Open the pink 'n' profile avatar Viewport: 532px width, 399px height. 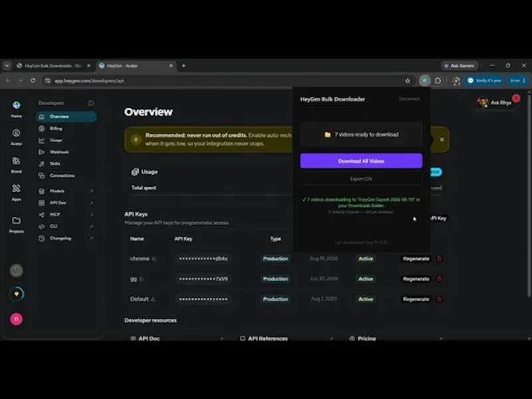[x=16, y=319]
